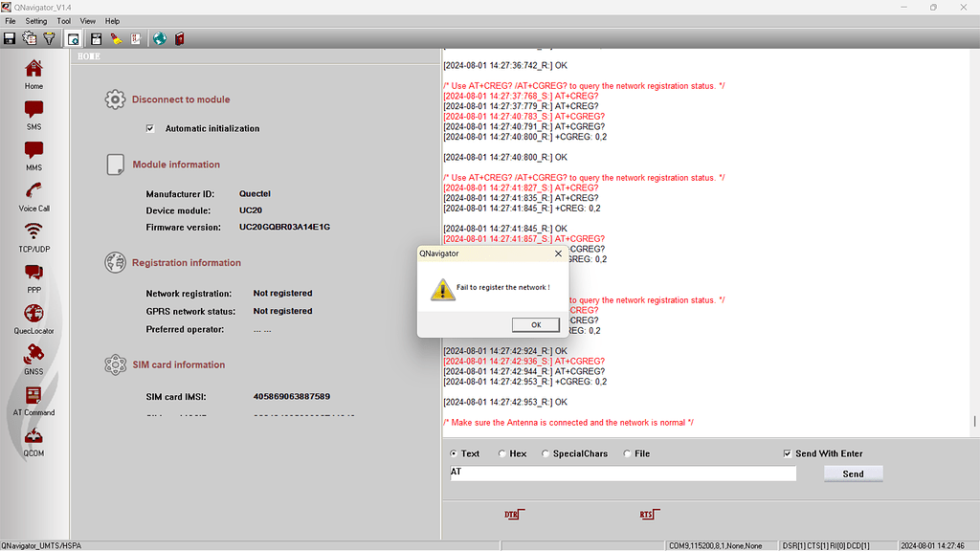Open the QuecLocator feature
The height and width of the screenshot is (551, 980).
tap(33, 318)
